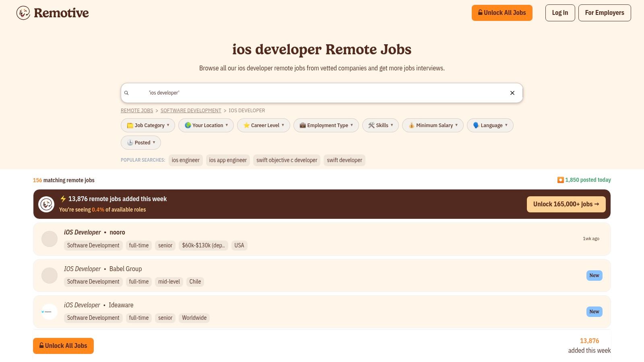
Task: Click the Log In button
Action: coord(560,13)
